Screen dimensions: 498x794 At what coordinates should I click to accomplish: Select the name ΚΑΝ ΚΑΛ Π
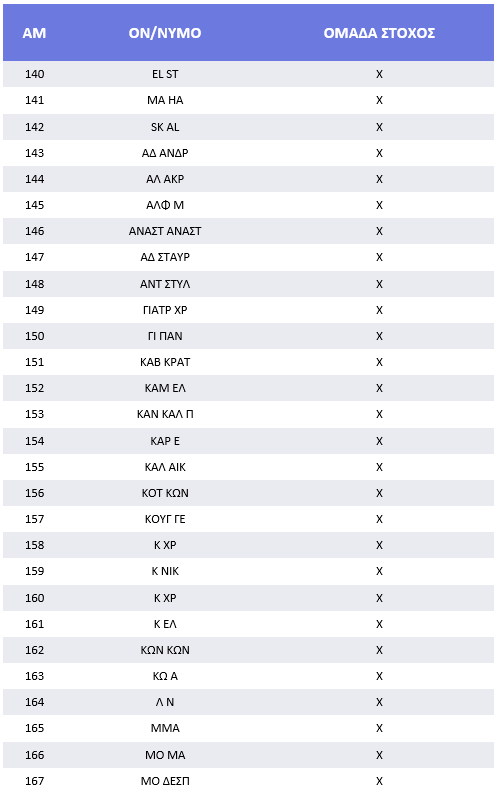(x=165, y=414)
